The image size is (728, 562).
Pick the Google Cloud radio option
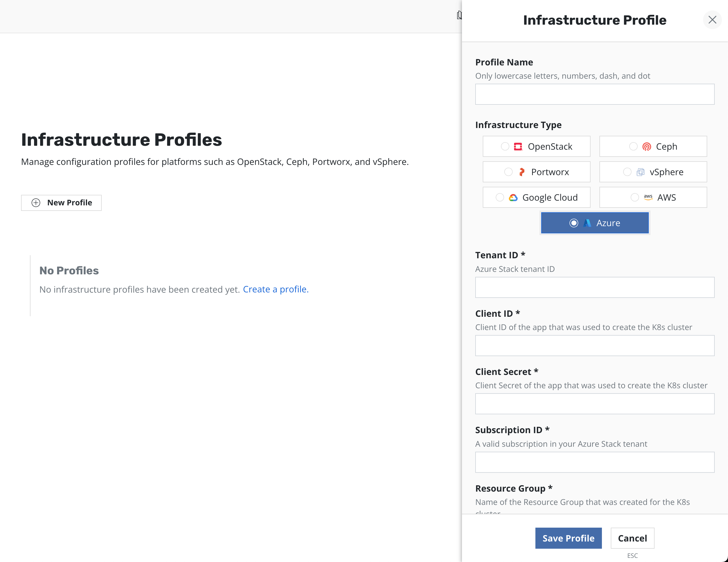pyautogui.click(x=499, y=198)
